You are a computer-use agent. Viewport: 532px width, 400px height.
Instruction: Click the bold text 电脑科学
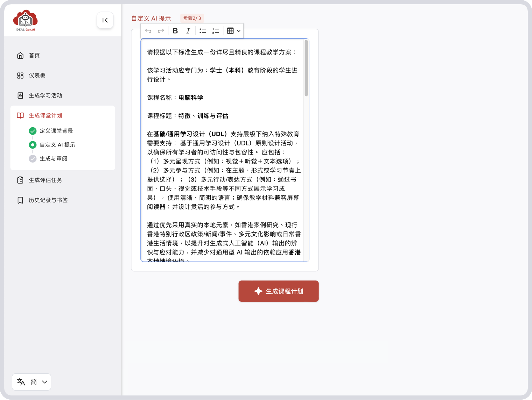191,98
